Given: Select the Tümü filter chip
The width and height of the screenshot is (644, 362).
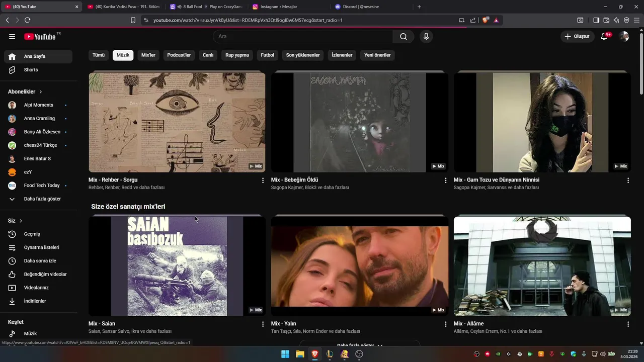Looking at the screenshot, I should [99, 55].
